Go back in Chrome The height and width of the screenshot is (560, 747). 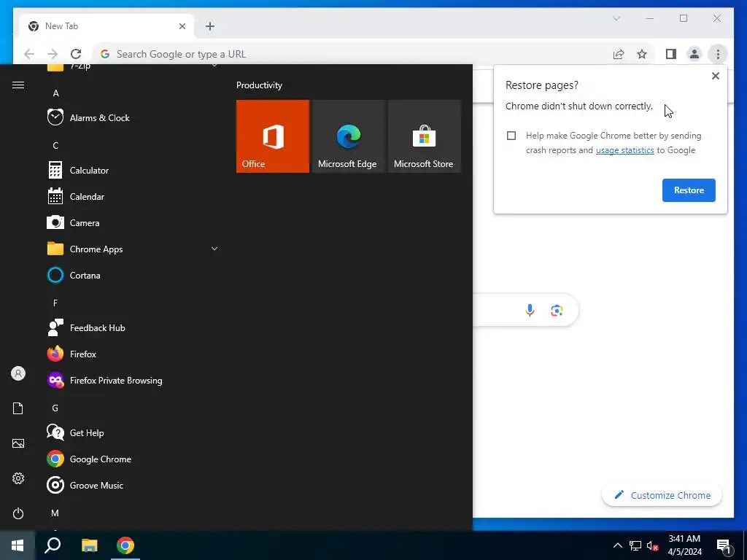click(29, 54)
